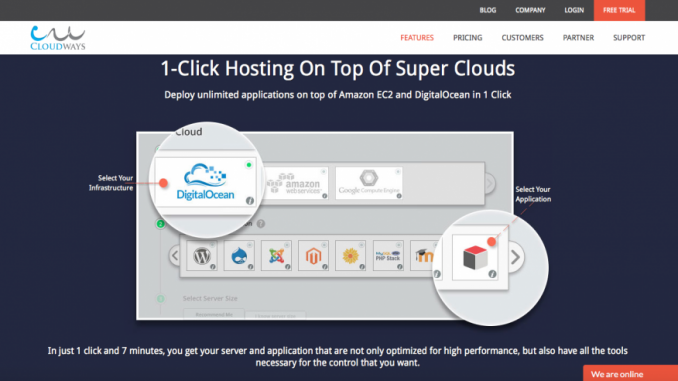Open the We are online chat widget

click(x=630, y=374)
